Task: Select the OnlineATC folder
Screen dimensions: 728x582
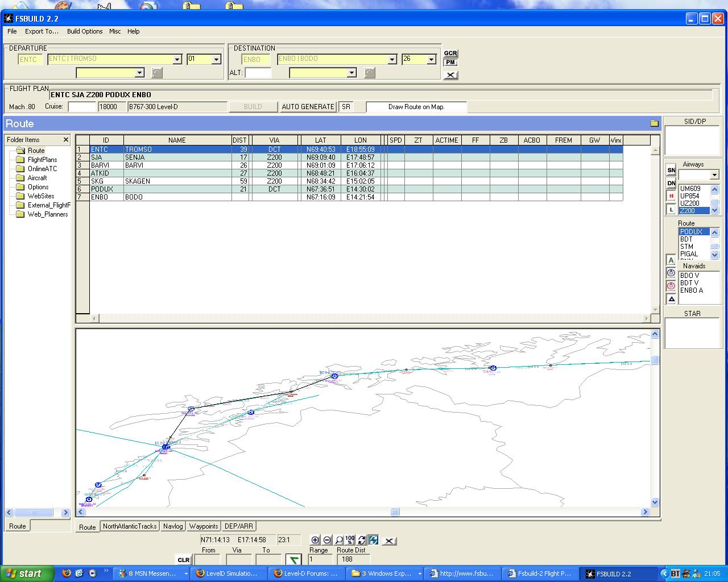Action: click(x=42, y=169)
